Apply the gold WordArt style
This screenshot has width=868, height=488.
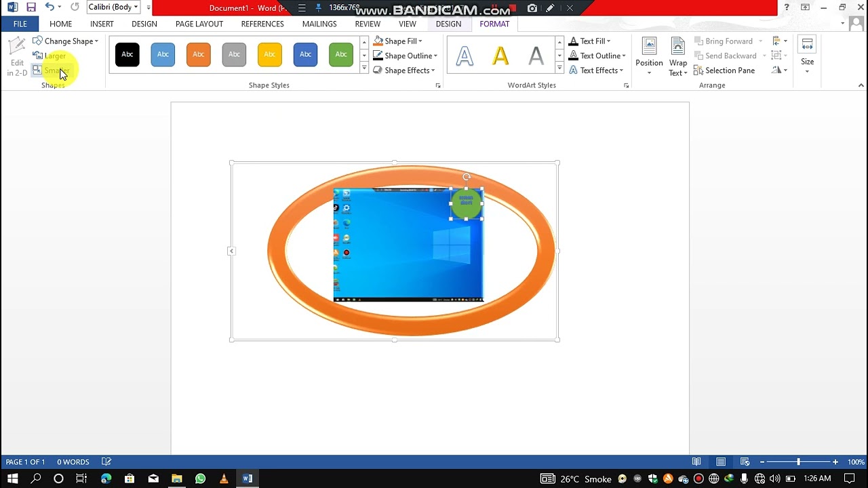pos(500,55)
